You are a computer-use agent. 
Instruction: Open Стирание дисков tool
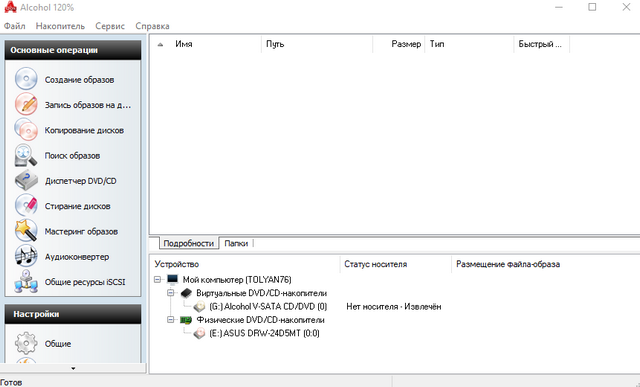coord(78,206)
